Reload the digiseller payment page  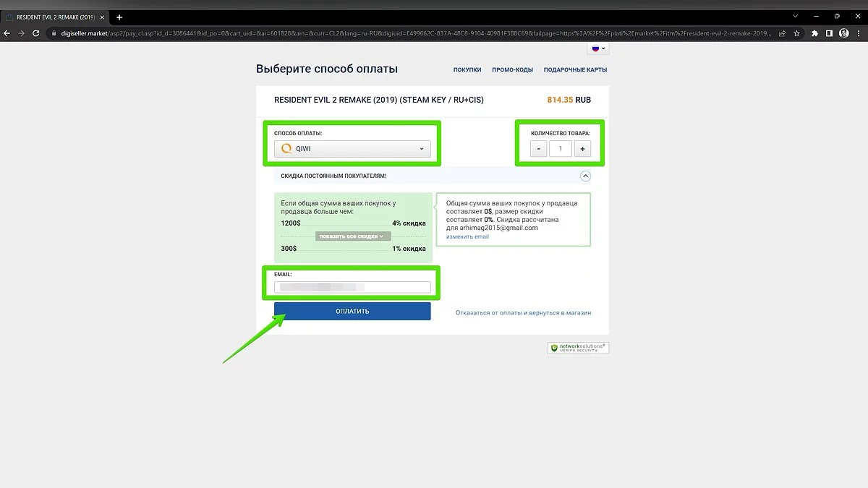tap(35, 33)
